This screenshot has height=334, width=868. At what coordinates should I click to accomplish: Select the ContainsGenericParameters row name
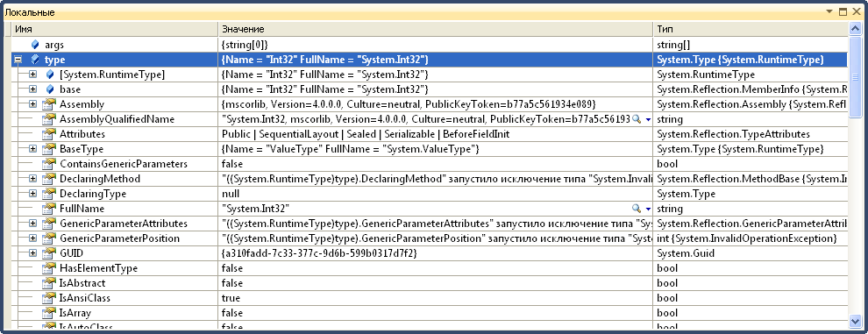point(124,164)
